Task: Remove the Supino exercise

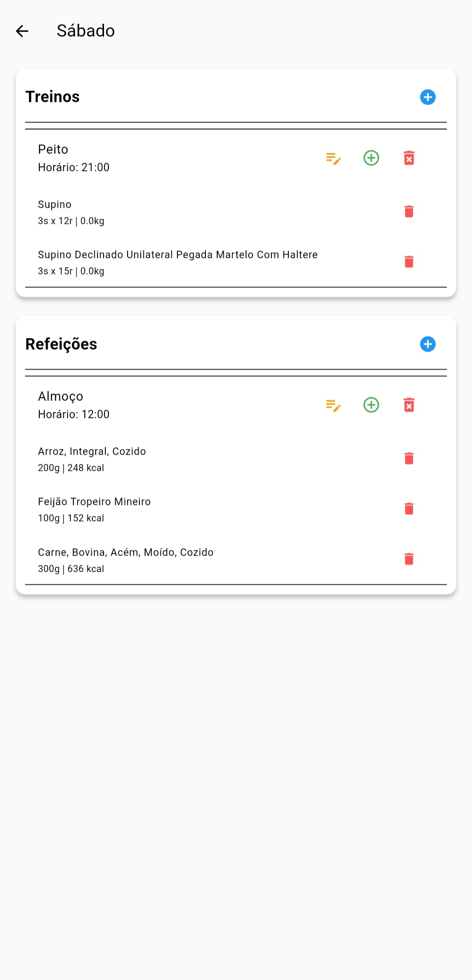Action: click(x=409, y=212)
